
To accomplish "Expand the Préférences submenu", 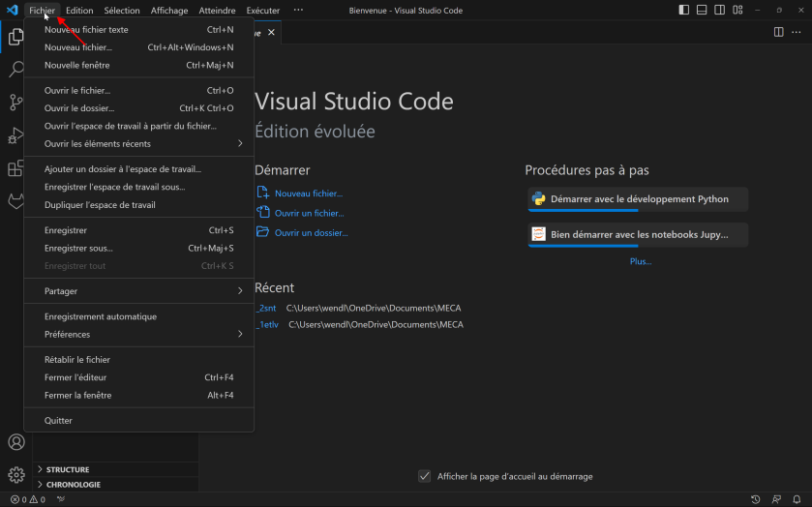I will (138, 334).
